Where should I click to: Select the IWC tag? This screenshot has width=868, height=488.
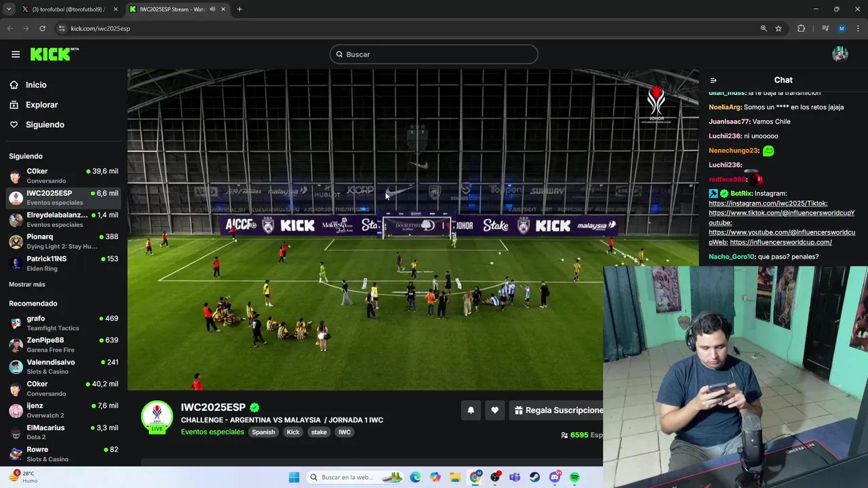point(344,432)
